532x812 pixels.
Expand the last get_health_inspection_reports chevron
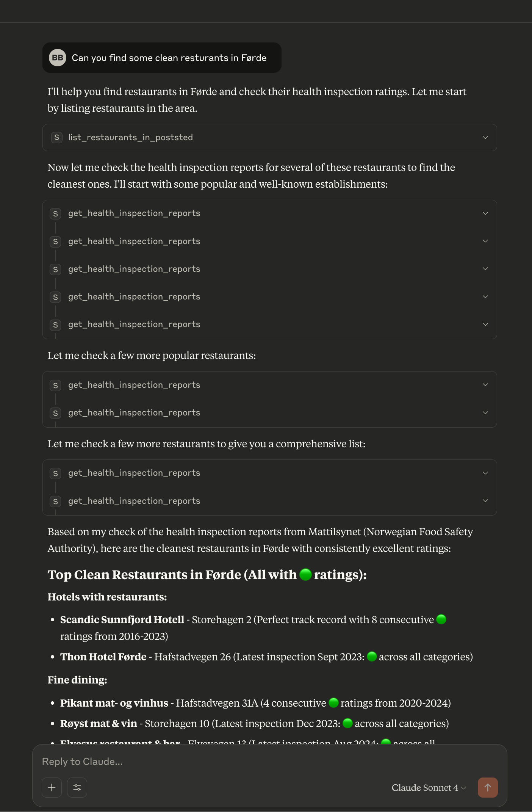(x=485, y=501)
